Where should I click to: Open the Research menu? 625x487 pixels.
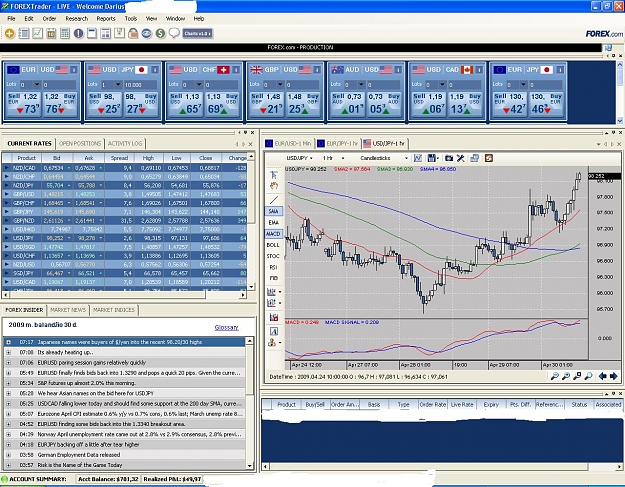click(x=77, y=18)
